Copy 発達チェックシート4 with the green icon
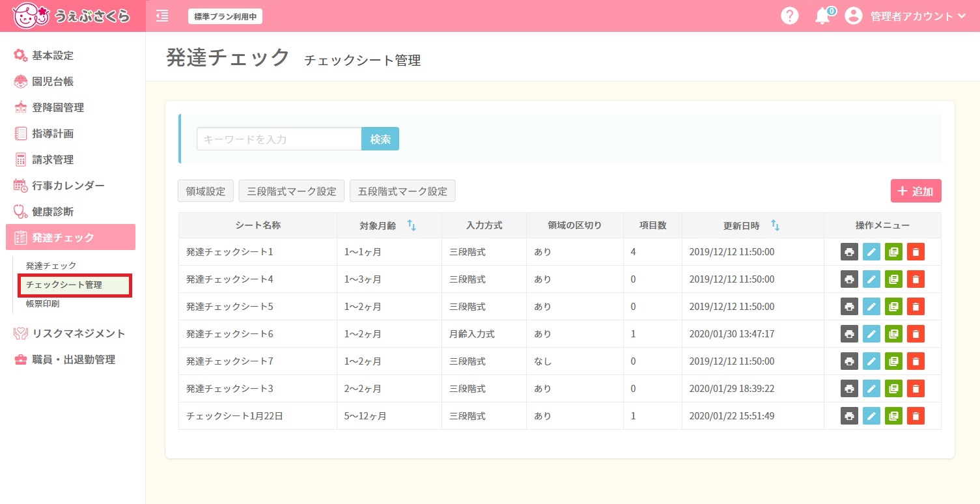Image resolution: width=980 pixels, height=504 pixels. coord(893,279)
